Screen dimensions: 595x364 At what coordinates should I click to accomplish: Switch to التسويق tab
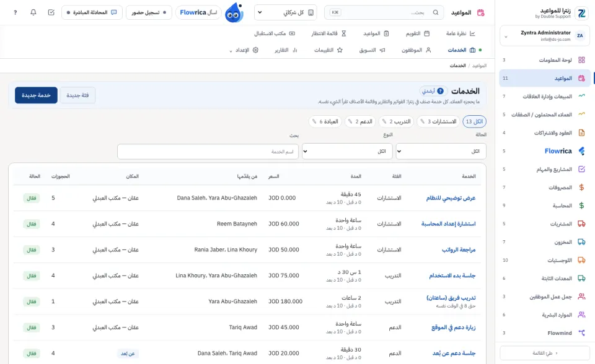372,50
